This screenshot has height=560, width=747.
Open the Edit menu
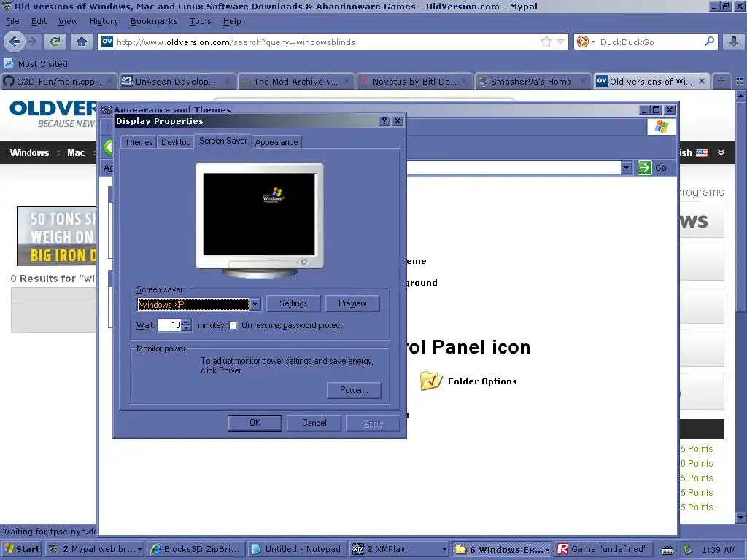click(39, 21)
